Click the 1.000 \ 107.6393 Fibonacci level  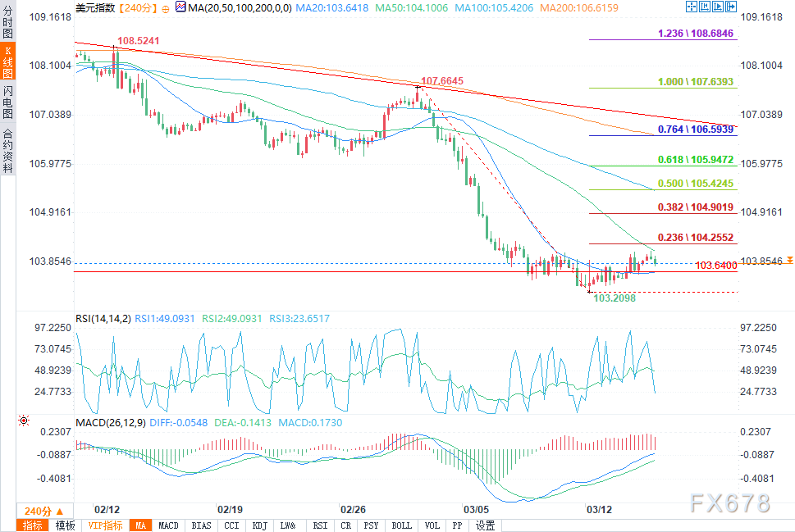pyautogui.click(x=696, y=82)
